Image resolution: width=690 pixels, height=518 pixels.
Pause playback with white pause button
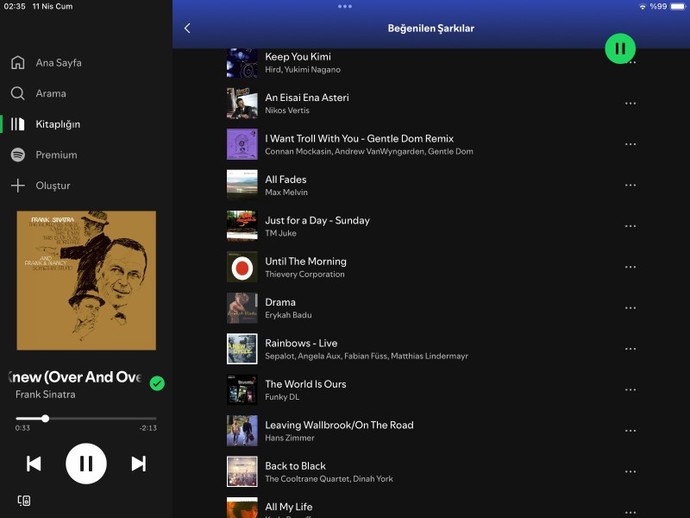(86, 463)
